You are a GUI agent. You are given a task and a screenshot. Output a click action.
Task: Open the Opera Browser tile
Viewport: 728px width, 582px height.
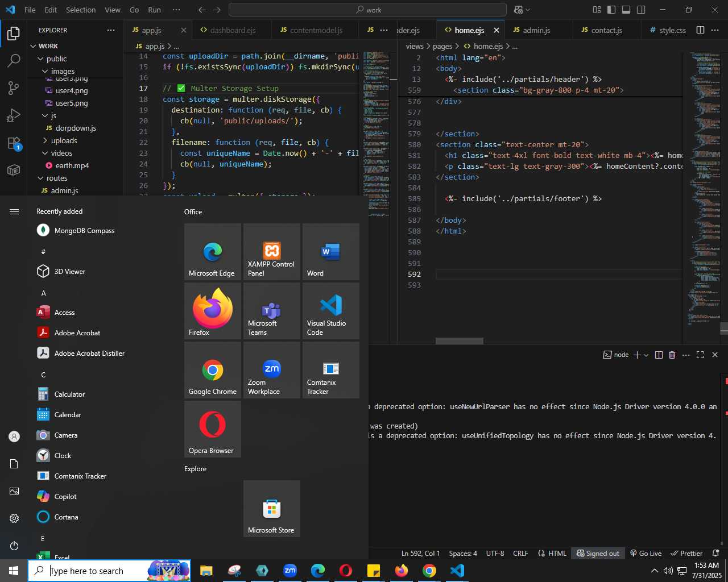213,429
